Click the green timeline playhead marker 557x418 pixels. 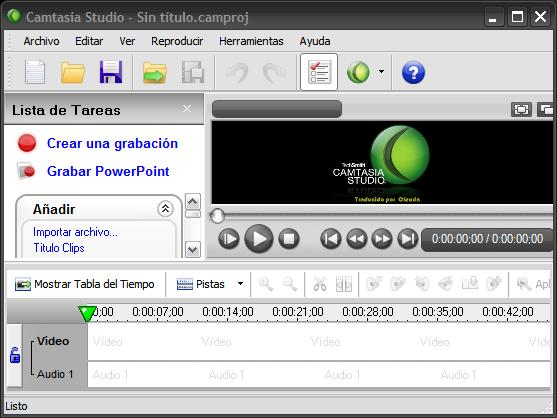click(87, 314)
